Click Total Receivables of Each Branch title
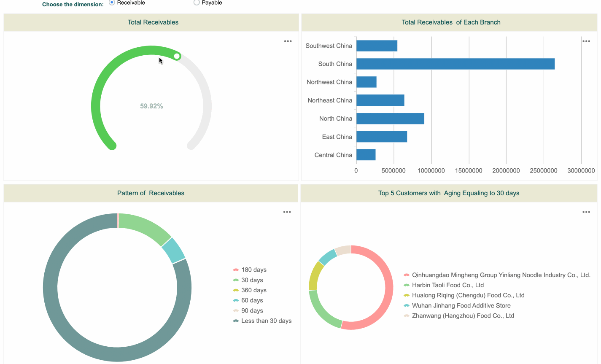 [x=451, y=22]
